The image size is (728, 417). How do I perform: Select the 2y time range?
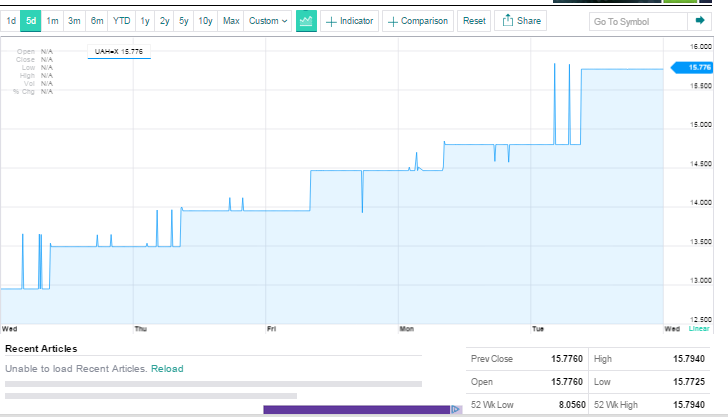pos(164,21)
